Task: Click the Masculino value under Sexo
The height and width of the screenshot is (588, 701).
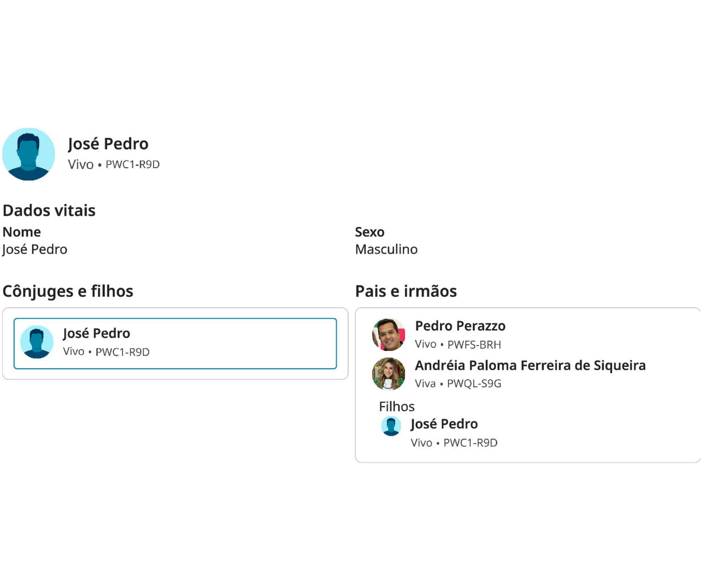Action: tap(386, 249)
